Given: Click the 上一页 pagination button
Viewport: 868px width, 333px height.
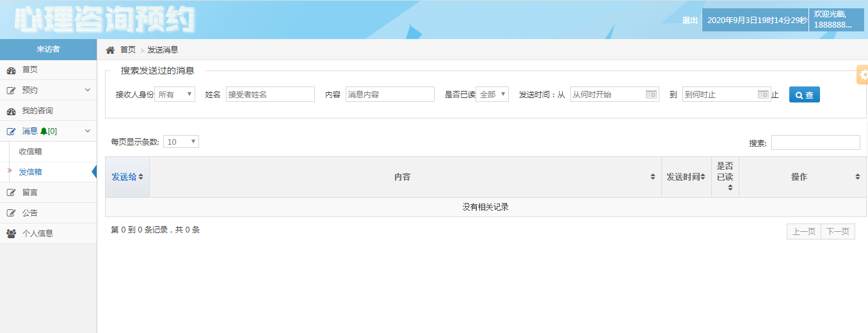Looking at the screenshot, I should coord(804,232).
